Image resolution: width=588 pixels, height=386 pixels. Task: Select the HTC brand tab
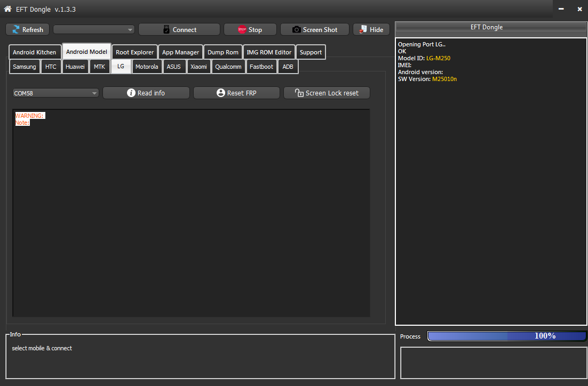(x=51, y=67)
